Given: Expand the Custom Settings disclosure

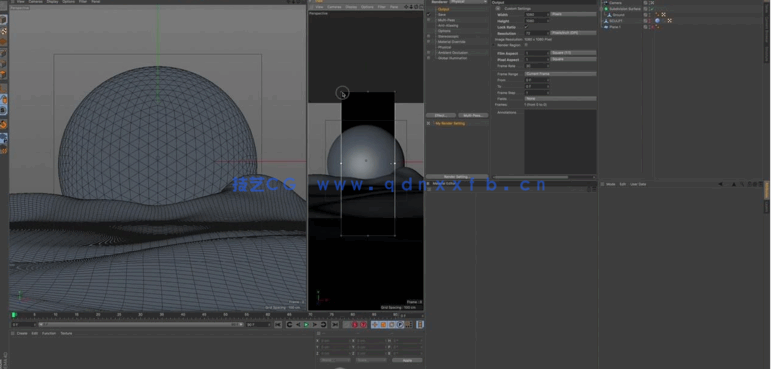Looking at the screenshot, I should (498, 8).
